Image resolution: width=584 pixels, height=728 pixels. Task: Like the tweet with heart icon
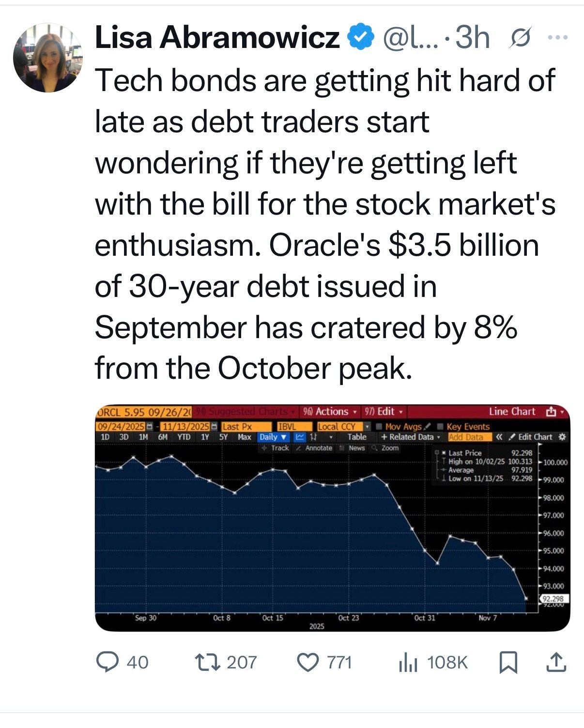point(307,662)
